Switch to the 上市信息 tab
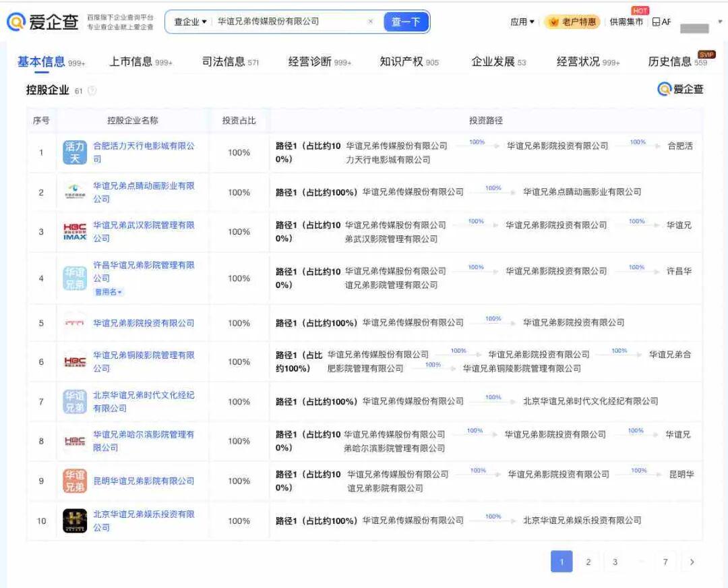This screenshot has width=728, height=588. pyautogui.click(x=140, y=62)
